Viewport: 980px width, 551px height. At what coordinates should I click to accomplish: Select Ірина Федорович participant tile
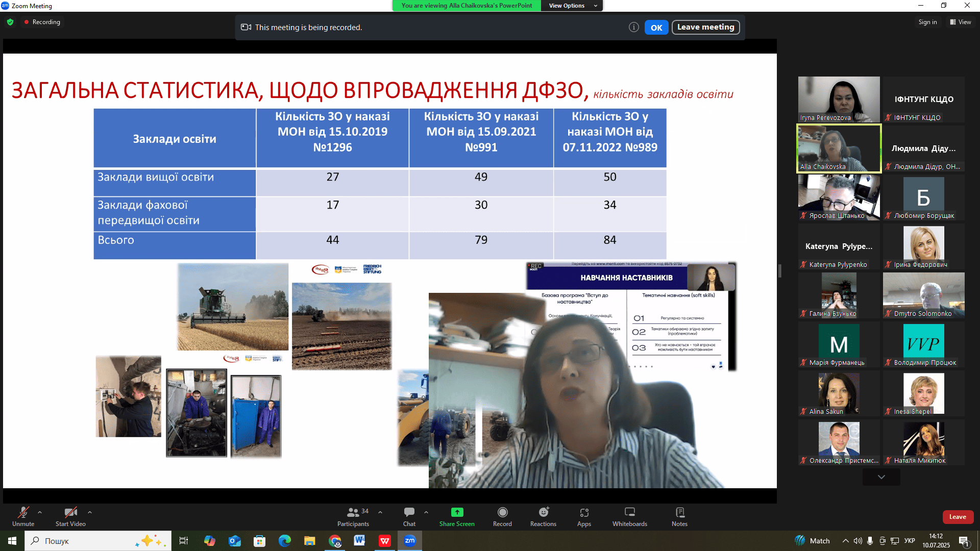pyautogui.click(x=924, y=246)
